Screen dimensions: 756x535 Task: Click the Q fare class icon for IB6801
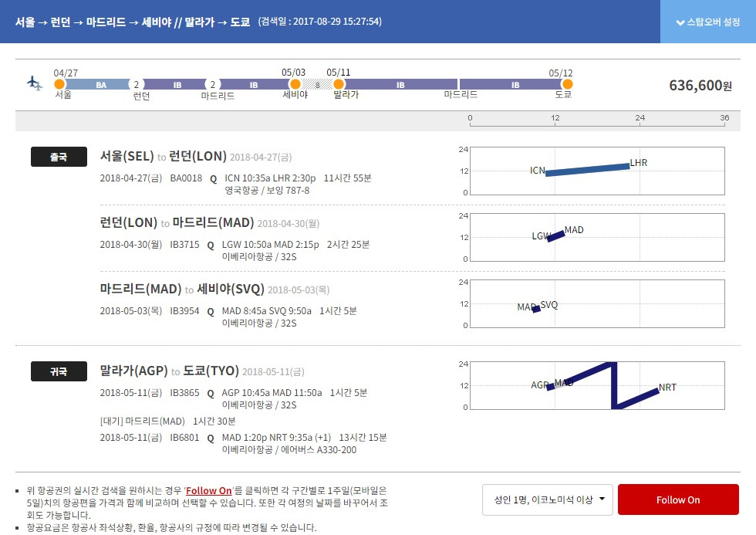[x=211, y=438]
